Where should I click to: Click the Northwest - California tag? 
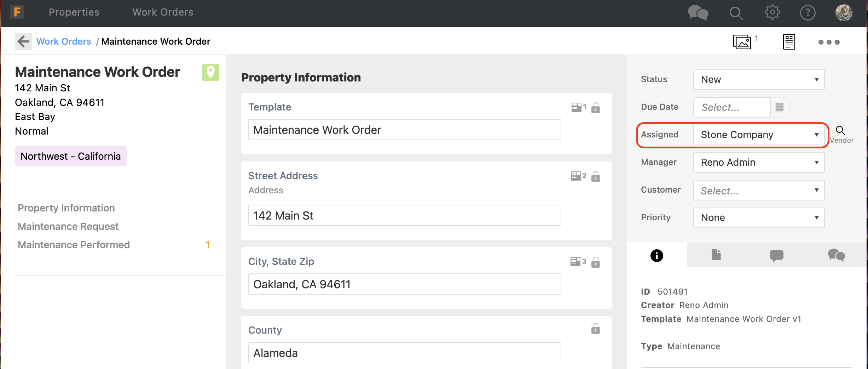click(x=71, y=156)
